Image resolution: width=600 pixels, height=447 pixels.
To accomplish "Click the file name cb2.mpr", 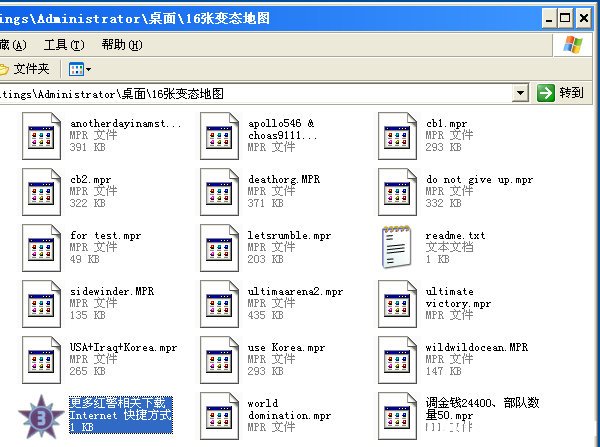I will [x=91, y=179].
